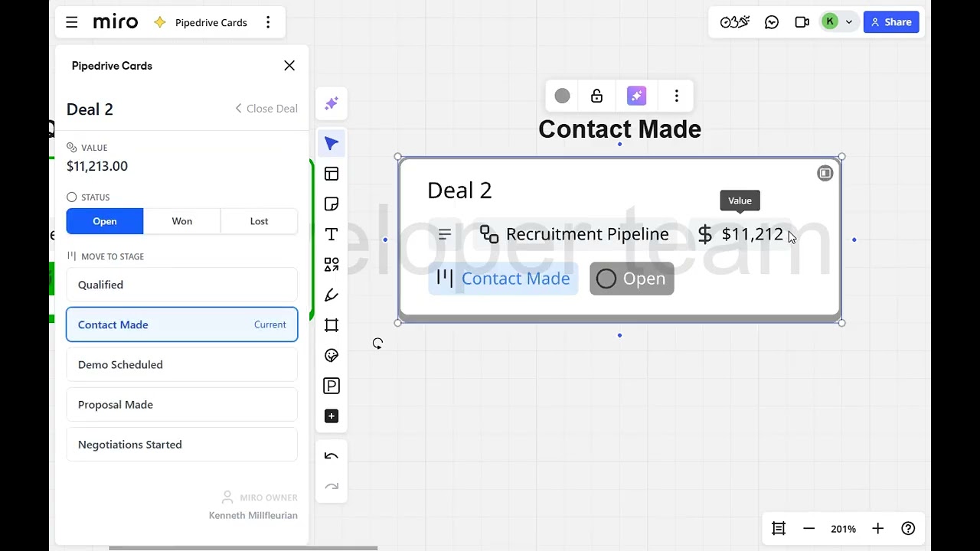Set deal status to Lost
The width and height of the screenshot is (980, 551).
259,221
